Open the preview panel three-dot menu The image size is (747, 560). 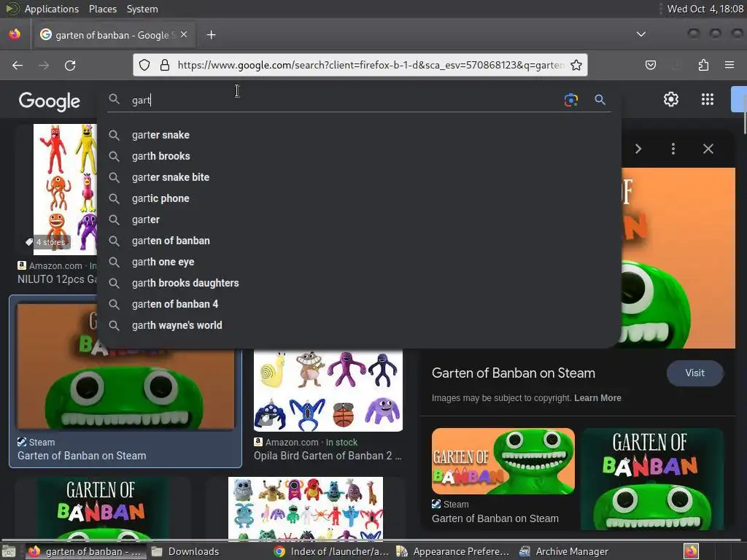coord(673,149)
